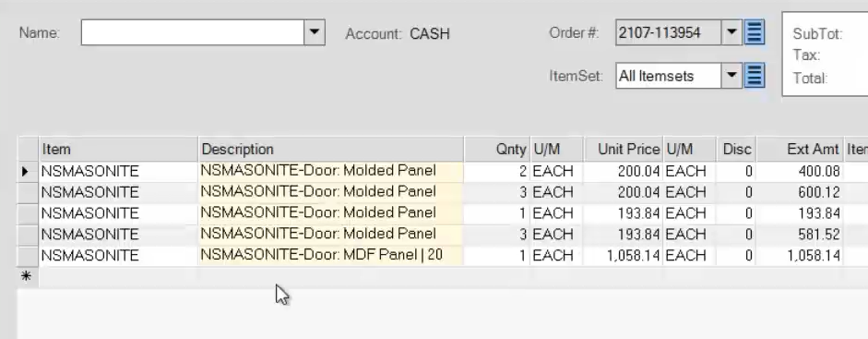This screenshot has height=339, width=868.
Task: Expand the All Itemsets dropdown arrow
Action: point(731,76)
